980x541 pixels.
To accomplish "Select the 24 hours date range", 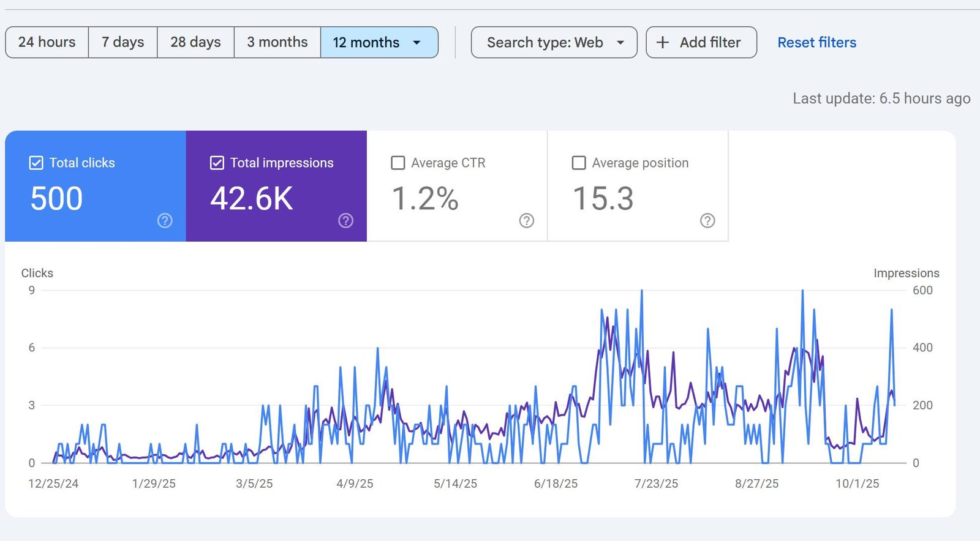I will [47, 42].
